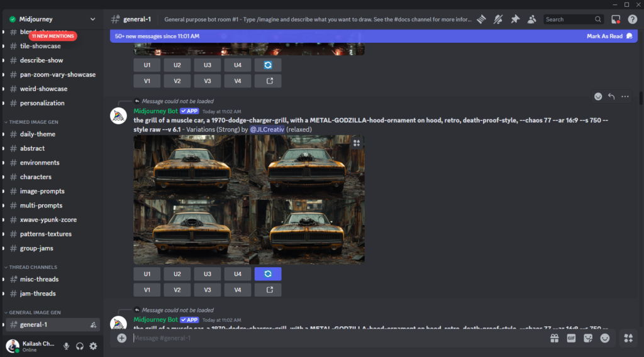Open the apps launcher in message bar
The height and width of the screenshot is (357, 644).
pos(628,338)
